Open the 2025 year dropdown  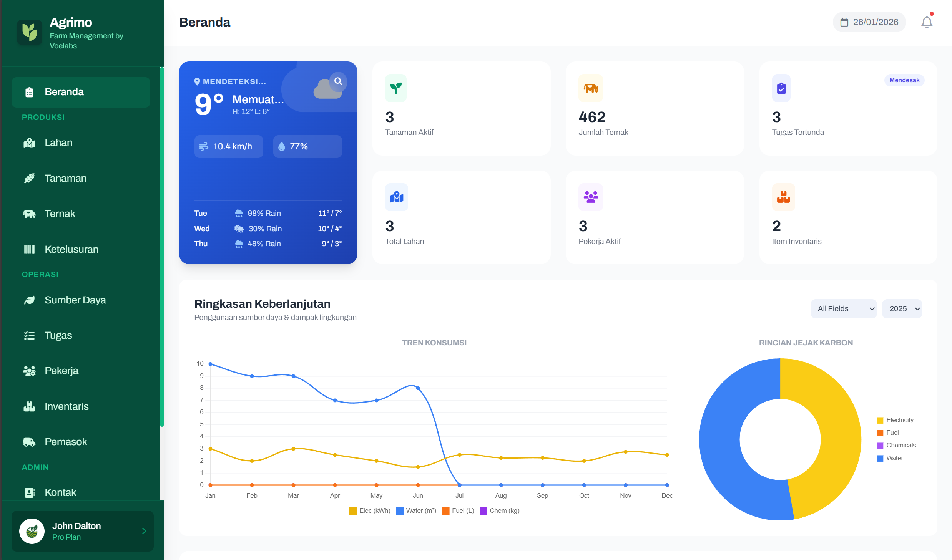(902, 308)
